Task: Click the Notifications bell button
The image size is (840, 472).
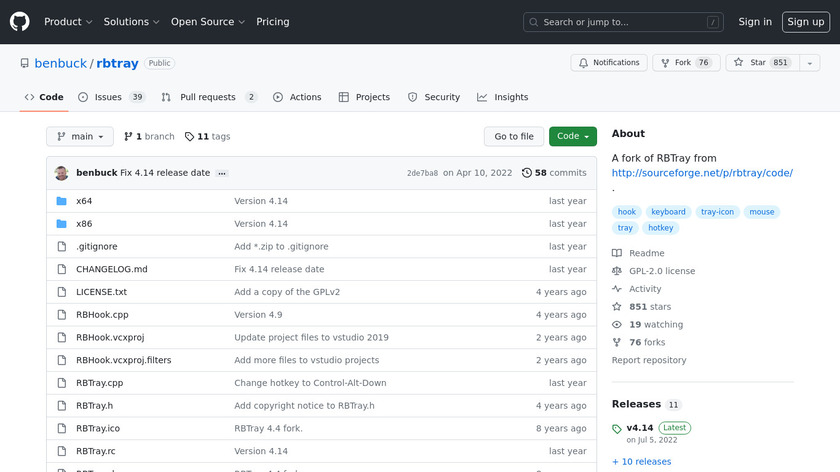Action: tap(609, 63)
